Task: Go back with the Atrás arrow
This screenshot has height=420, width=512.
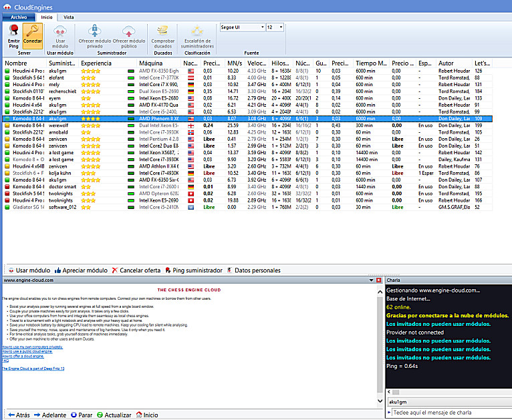Action: (x=19, y=415)
